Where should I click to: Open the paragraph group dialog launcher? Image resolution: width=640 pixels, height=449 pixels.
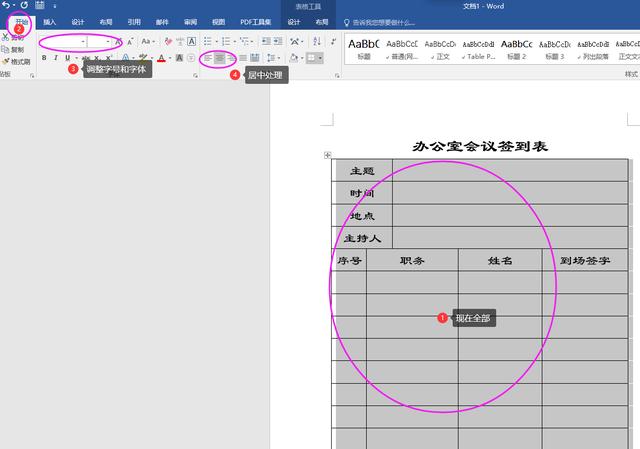[337, 76]
